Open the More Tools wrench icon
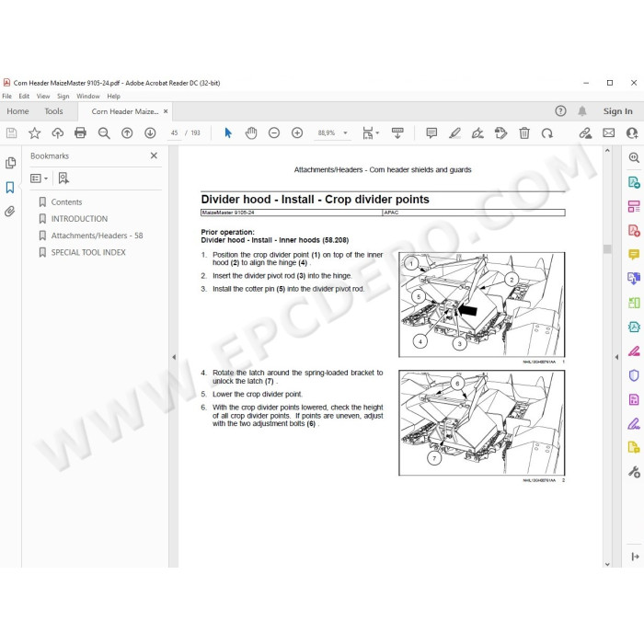This screenshot has width=644, height=644. [634, 472]
